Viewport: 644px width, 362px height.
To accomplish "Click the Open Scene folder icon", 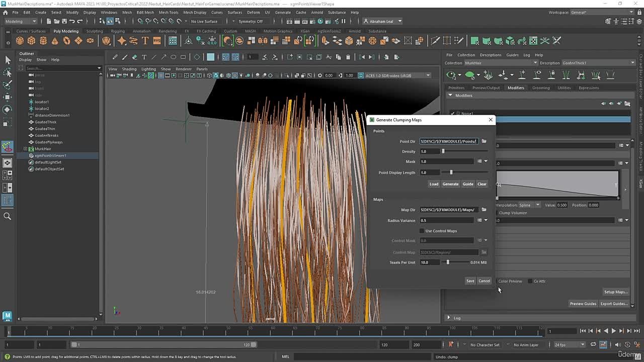I will point(56,21).
